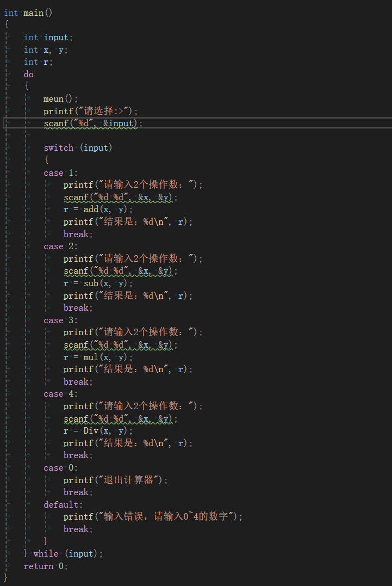Image resolution: width=392 pixels, height=586 pixels.
Task: Click the "switch (input)" statement
Action: (78, 147)
